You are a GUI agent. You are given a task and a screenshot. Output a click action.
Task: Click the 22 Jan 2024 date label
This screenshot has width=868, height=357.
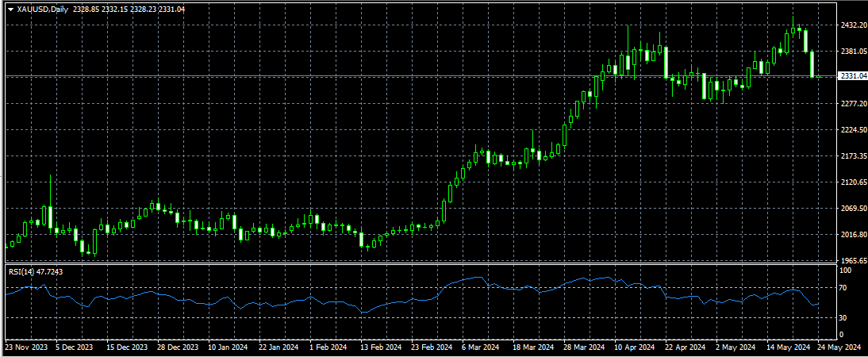click(x=275, y=347)
